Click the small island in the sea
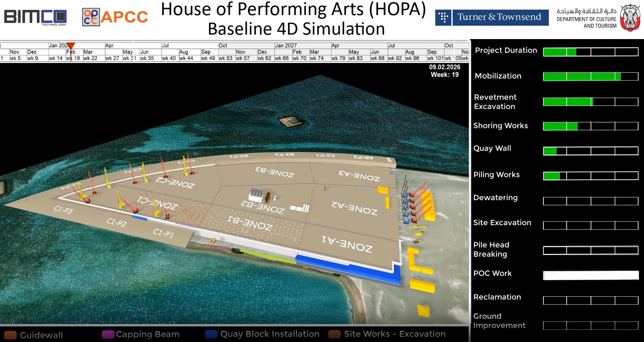Screen dimensions: 644x342 (x=291, y=121)
